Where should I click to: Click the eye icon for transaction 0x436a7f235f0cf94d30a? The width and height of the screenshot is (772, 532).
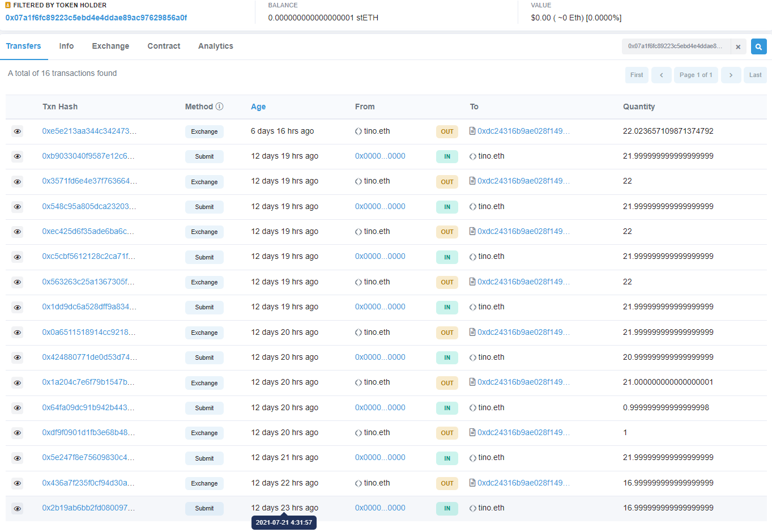[18, 483]
